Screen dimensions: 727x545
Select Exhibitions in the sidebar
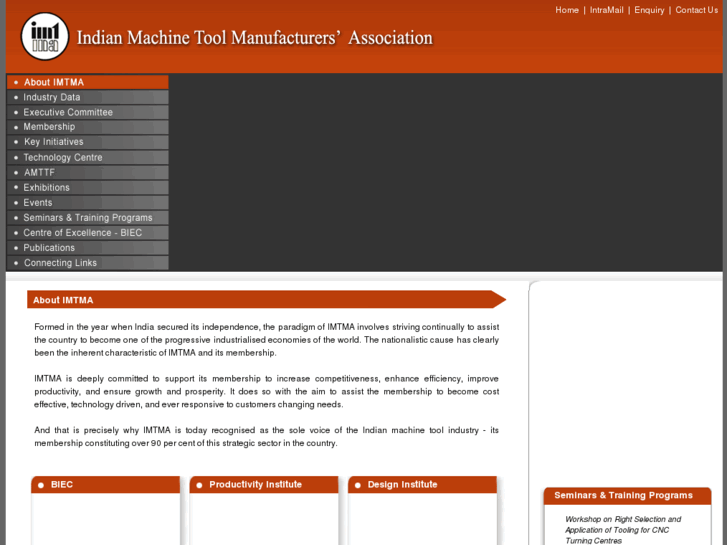88,187
